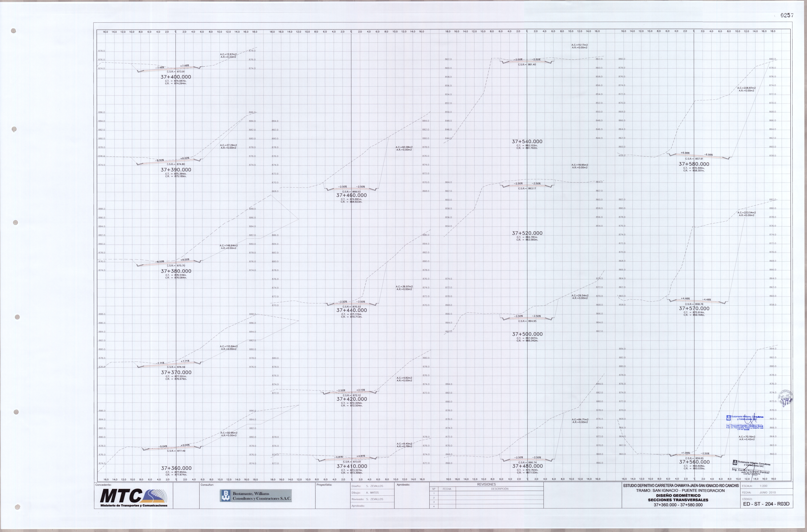Select the Dibujo: A. MATOS field
This screenshot has height=532, width=807.
372,493
